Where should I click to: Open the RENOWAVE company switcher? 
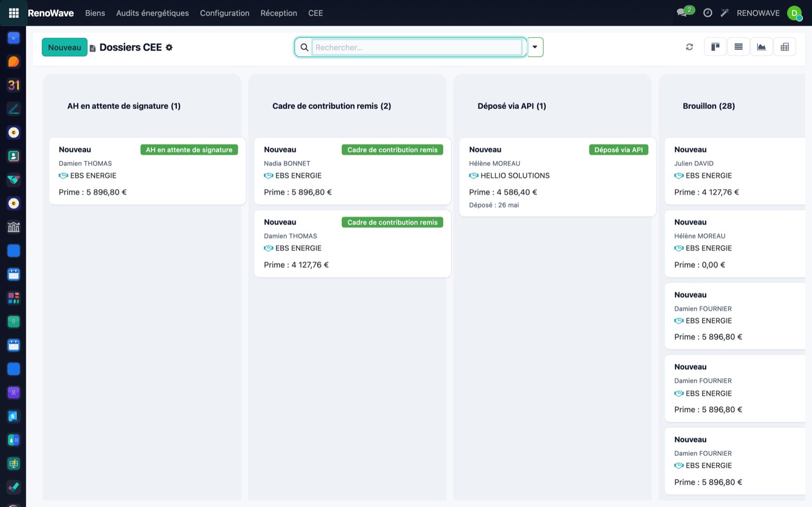click(x=758, y=13)
